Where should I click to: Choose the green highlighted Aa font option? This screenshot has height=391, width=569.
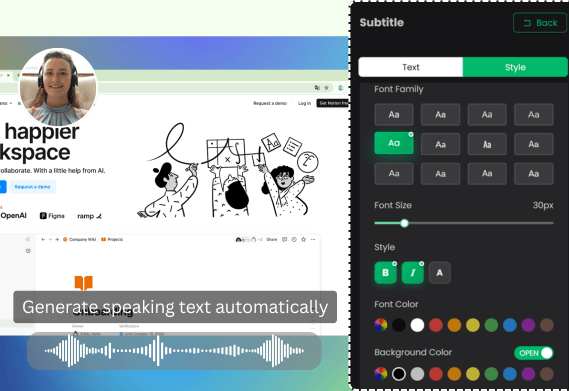tap(394, 143)
